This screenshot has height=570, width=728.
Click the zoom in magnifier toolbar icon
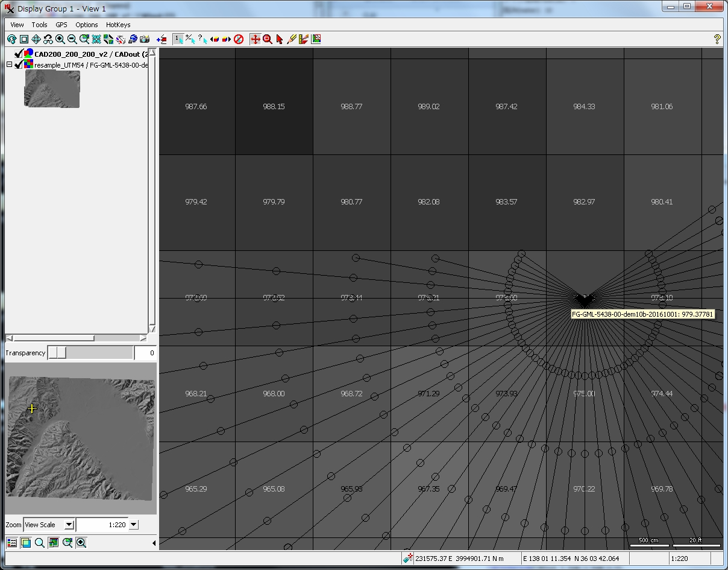[60, 39]
